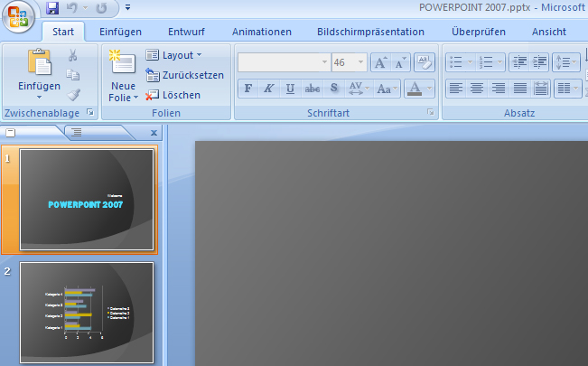This screenshot has height=366, width=588.
Task: Open the Entwurf tab
Action: click(x=186, y=32)
